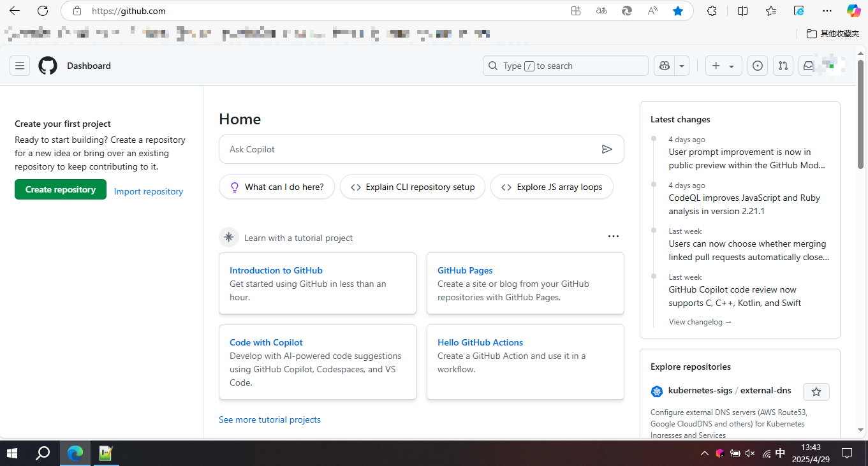Star the external-dns repository
Screen dimensions: 868x466
816,391
